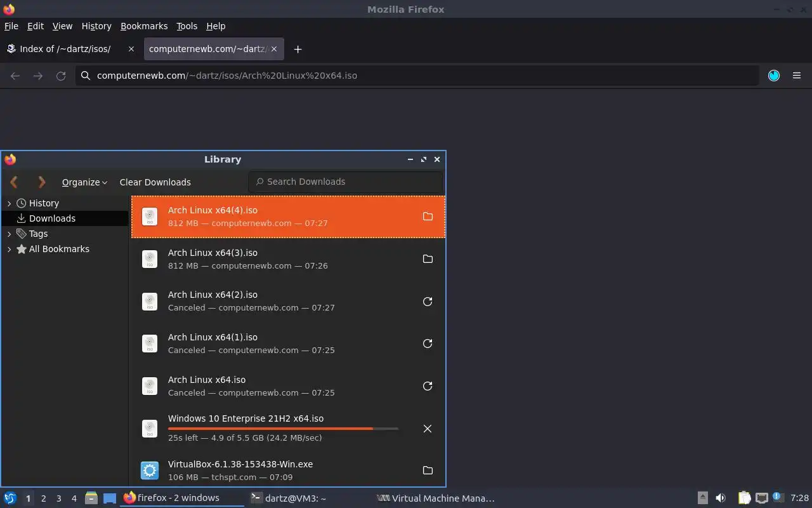Switch to workspace 4
This screenshot has height=508, width=812.
click(x=74, y=498)
